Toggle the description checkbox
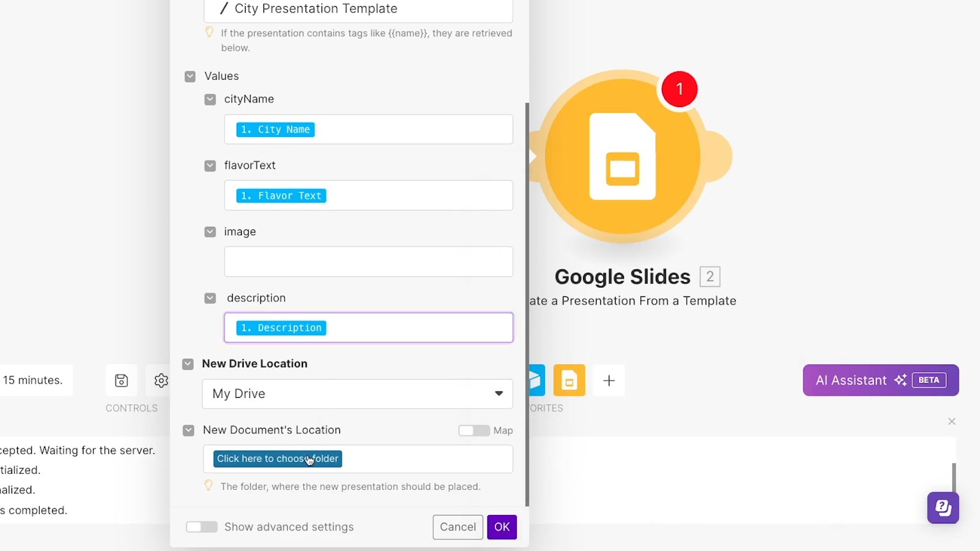 click(x=210, y=298)
